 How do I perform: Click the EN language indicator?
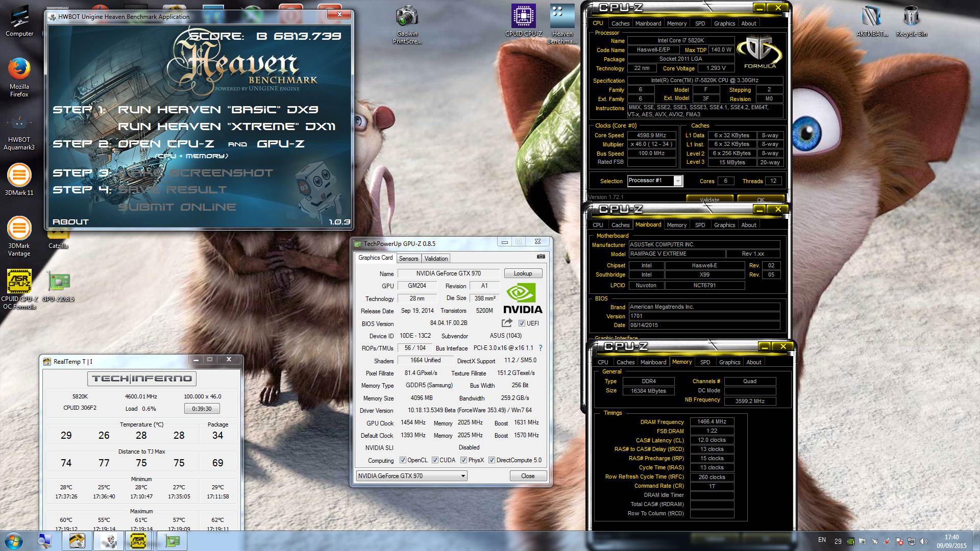pos(822,540)
